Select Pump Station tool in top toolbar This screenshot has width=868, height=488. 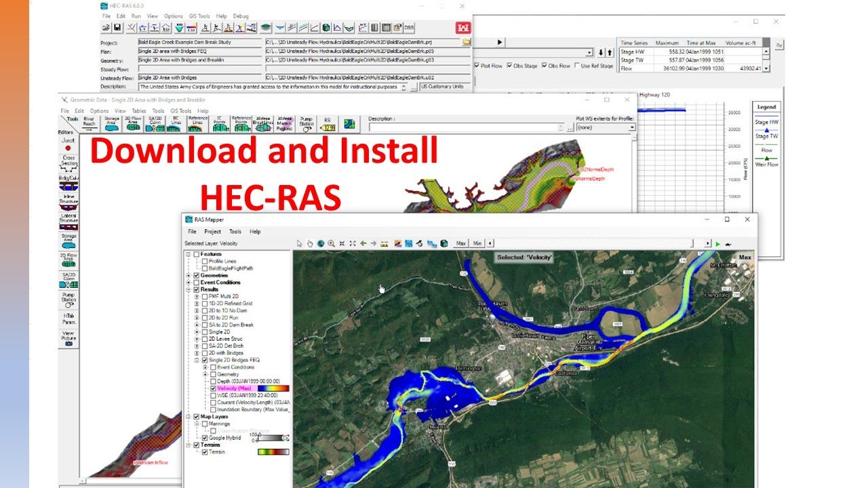click(307, 123)
